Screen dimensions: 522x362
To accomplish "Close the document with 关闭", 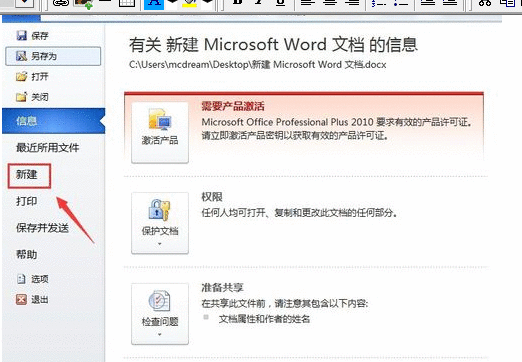I will pos(32,97).
